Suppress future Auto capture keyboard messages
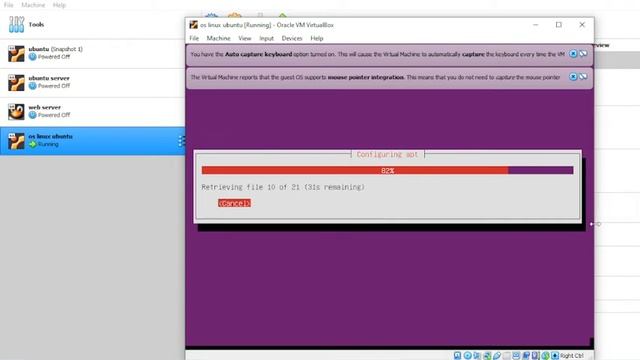640x360 pixels. click(583, 54)
